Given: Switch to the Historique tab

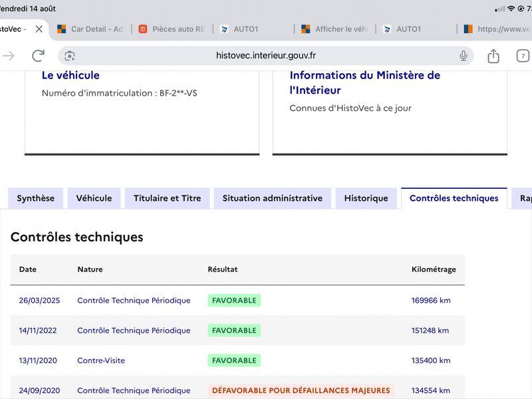Looking at the screenshot, I should (x=366, y=198).
